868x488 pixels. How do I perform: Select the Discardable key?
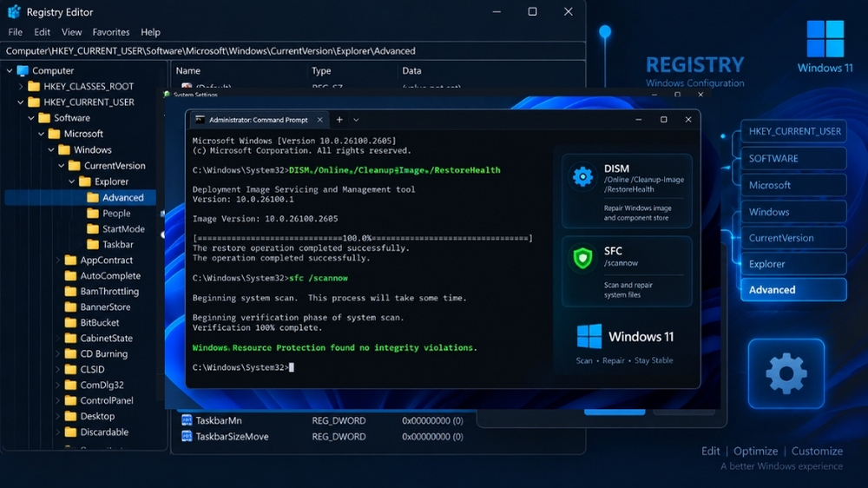click(104, 432)
